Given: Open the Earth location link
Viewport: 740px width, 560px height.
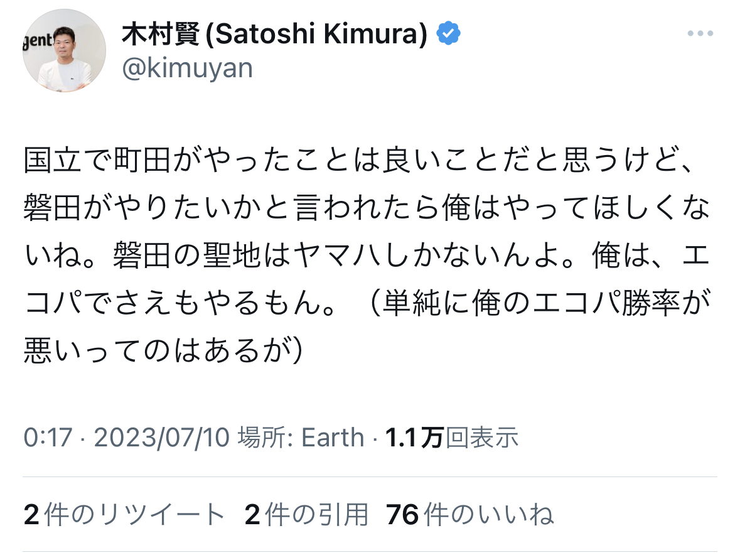Looking at the screenshot, I should tap(333, 438).
